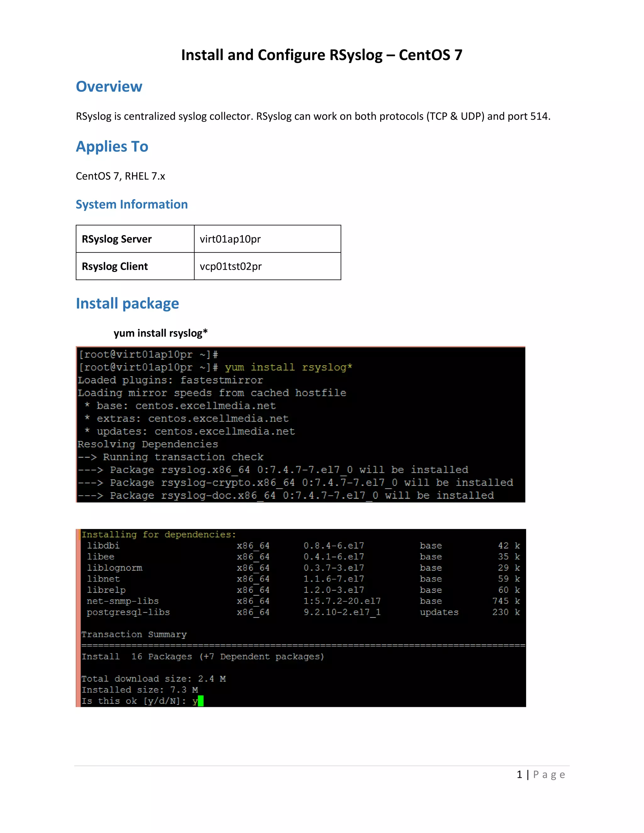The width and height of the screenshot is (644, 833).
Task: Click the 'Transaction Summary' line in terminal
Action: click(x=134, y=634)
